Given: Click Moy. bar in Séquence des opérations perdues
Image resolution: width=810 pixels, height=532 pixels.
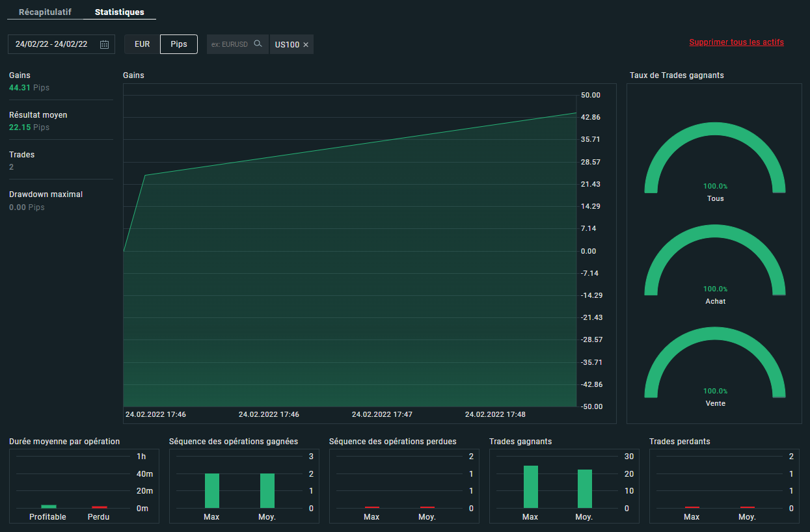Looking at the screenshot, I should [x=427, y=507].
